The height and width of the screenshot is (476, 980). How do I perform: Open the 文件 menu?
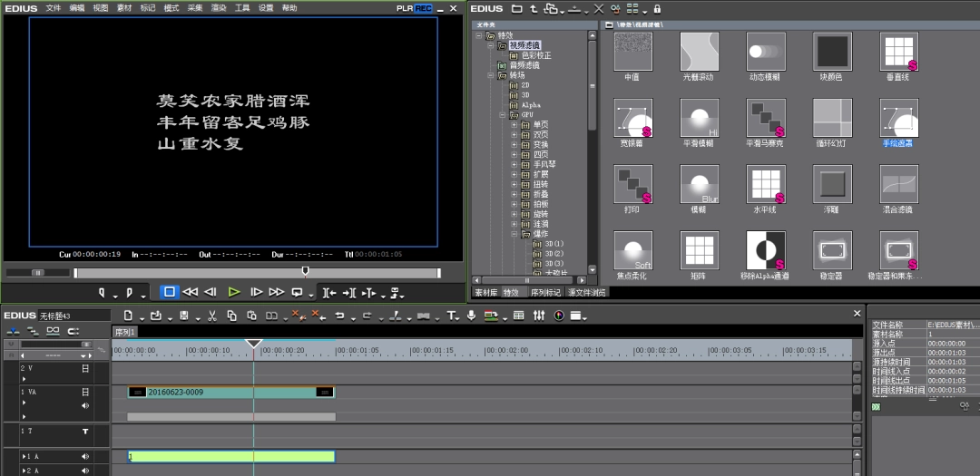tap(54, 8)
